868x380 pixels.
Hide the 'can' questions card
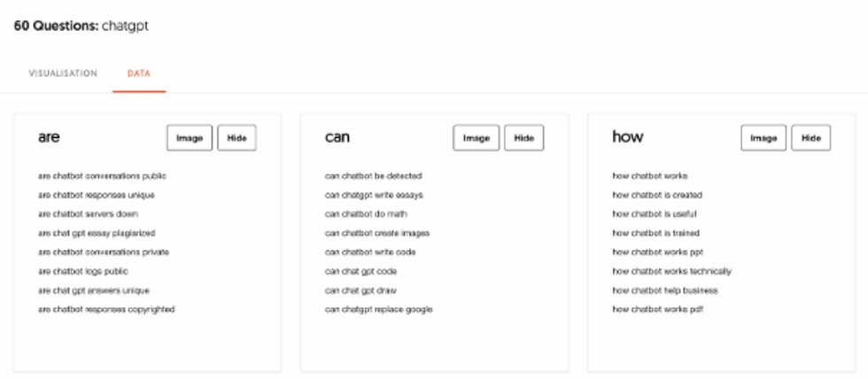tap(523, 138)
